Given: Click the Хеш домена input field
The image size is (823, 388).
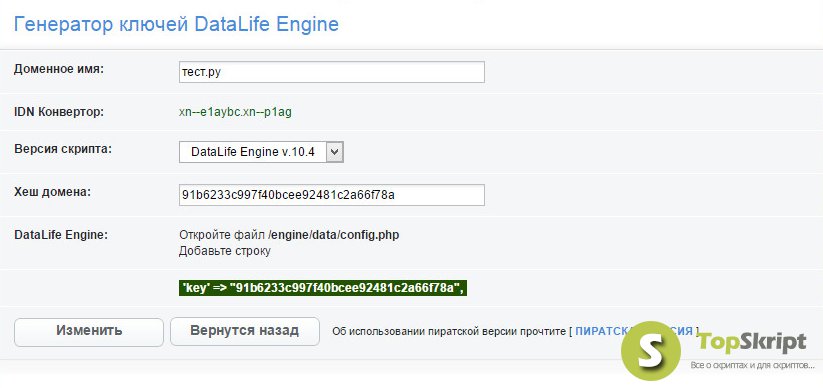Looking at the screenshot, I should (x=331, y=195).
